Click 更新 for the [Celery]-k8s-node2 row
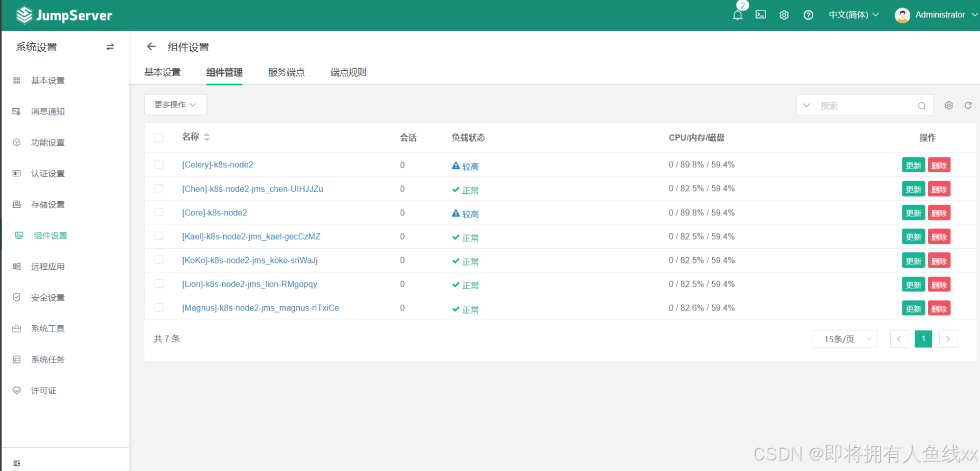 [x=913, y=165]
